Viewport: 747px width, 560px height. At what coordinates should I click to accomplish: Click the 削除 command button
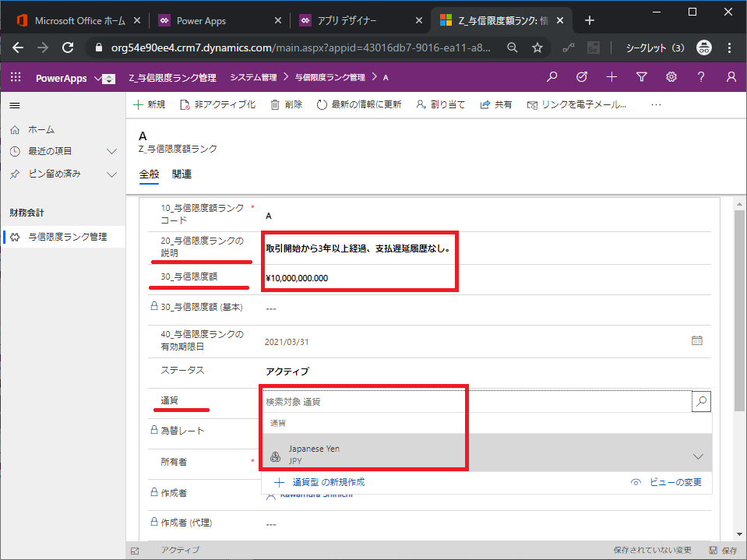tap(286, 104)
